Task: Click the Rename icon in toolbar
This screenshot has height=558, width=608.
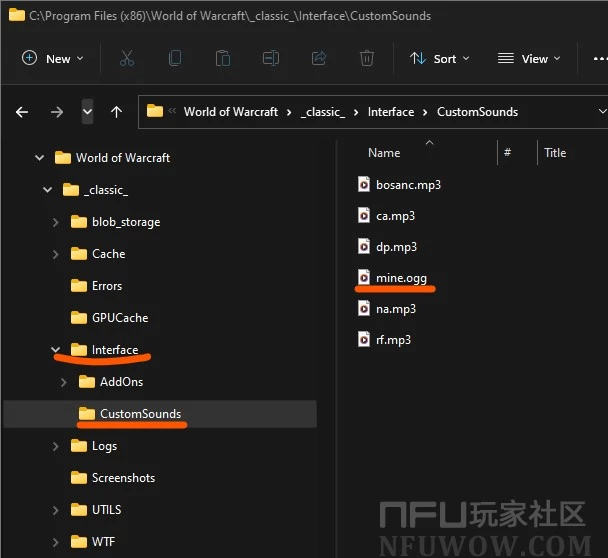Action: tap(270, 59)
